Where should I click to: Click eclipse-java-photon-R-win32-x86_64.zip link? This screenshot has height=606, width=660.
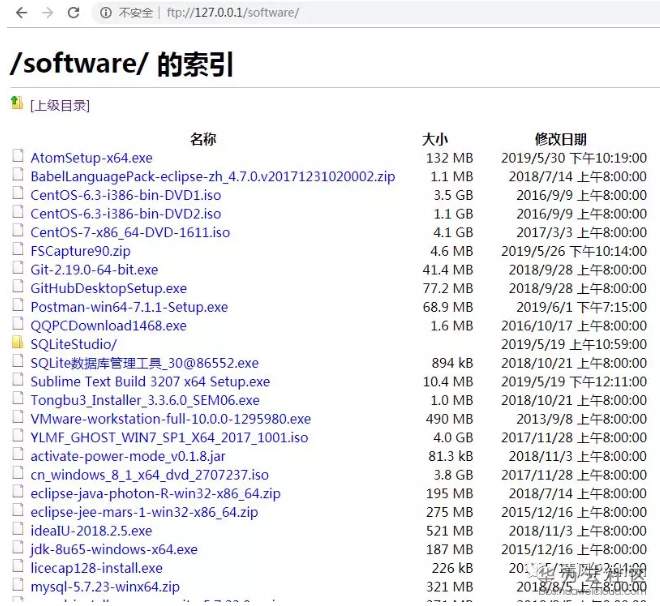tap(155, 494)
